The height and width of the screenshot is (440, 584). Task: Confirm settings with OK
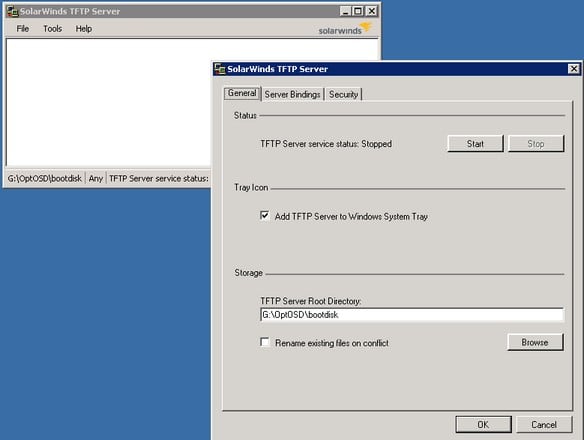pos(483,424)
